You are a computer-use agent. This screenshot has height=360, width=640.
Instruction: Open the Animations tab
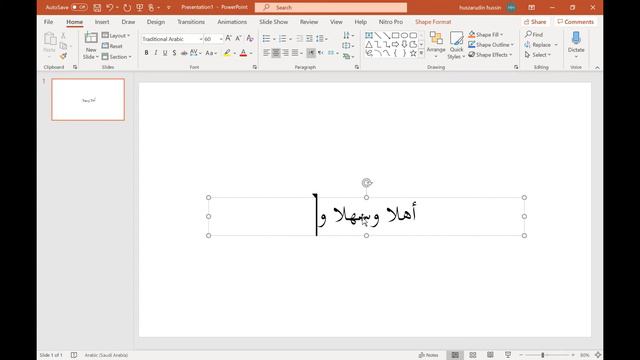(x=232, y=22)
